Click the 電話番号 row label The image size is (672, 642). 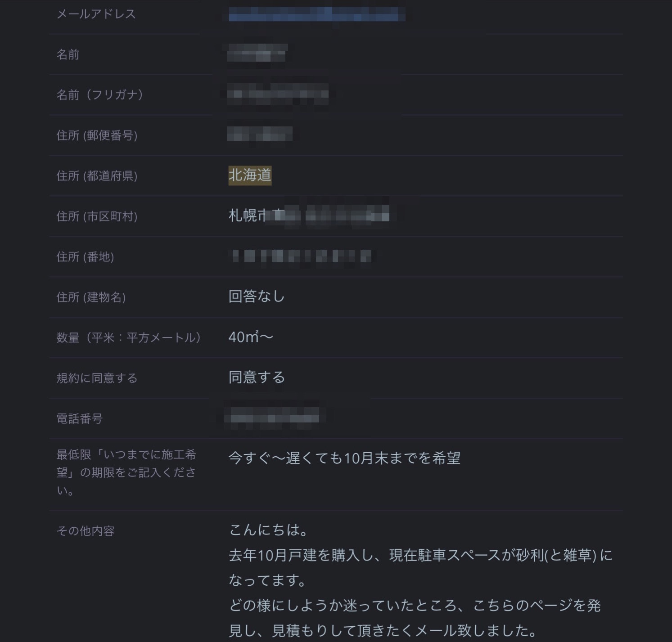click(80, 419)
